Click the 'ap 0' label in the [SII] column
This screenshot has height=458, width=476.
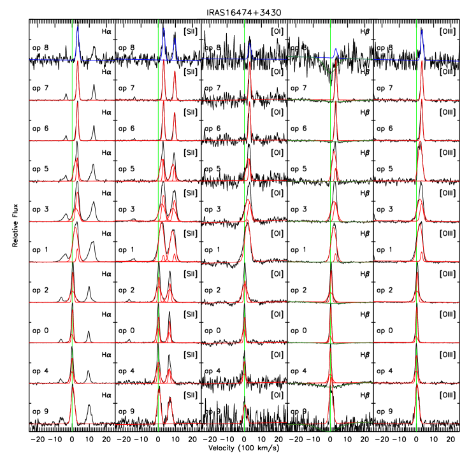[x=127, y=331]
